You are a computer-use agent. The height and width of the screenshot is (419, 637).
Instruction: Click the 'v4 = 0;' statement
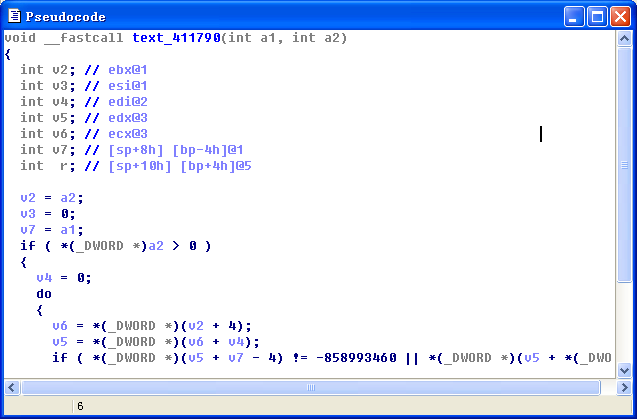coord(64,278)
